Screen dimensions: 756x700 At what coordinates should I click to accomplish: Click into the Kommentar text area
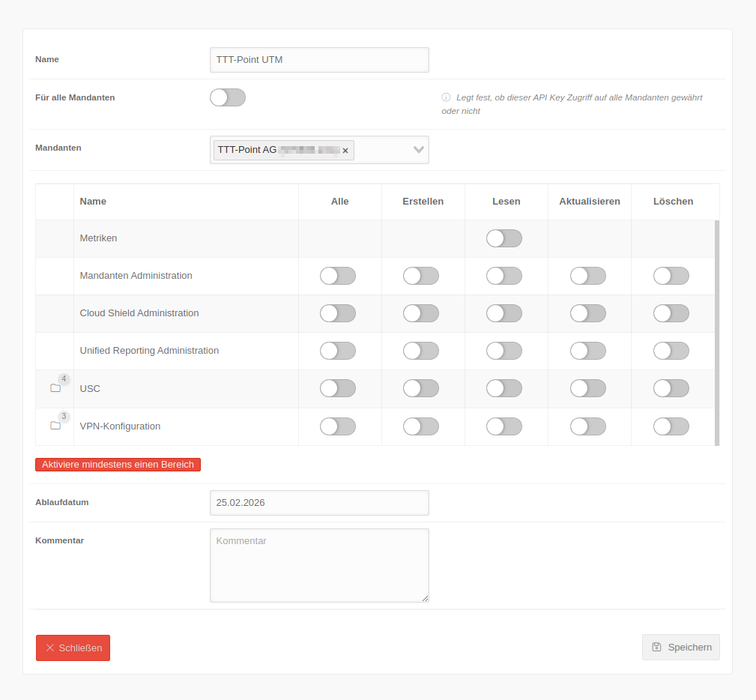319,565
